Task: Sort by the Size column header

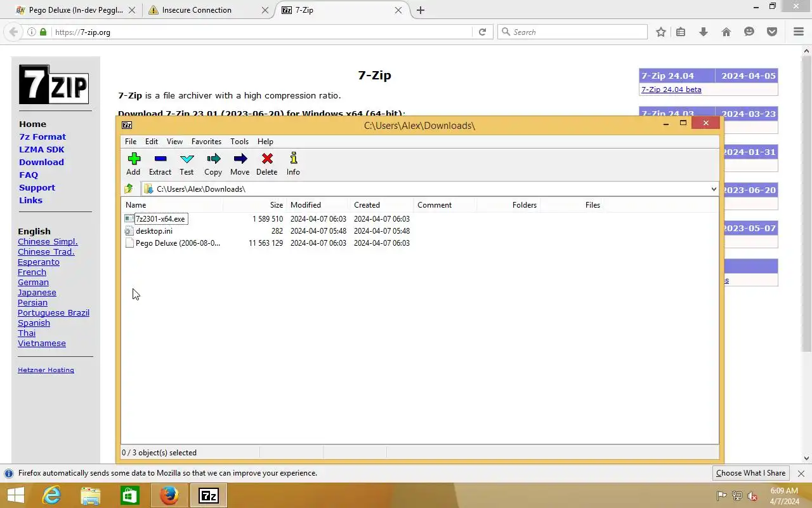Action: click(x=254, y=204)
